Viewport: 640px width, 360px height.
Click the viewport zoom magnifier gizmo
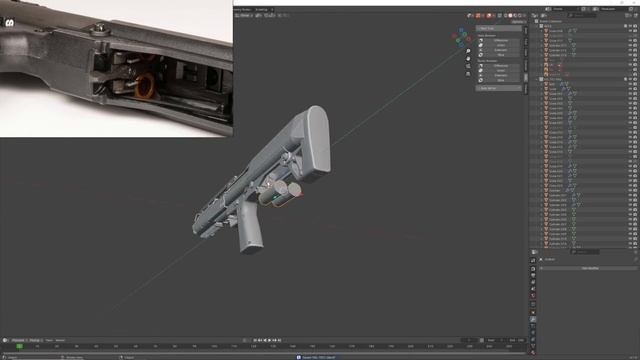click(x=468, y=51)
